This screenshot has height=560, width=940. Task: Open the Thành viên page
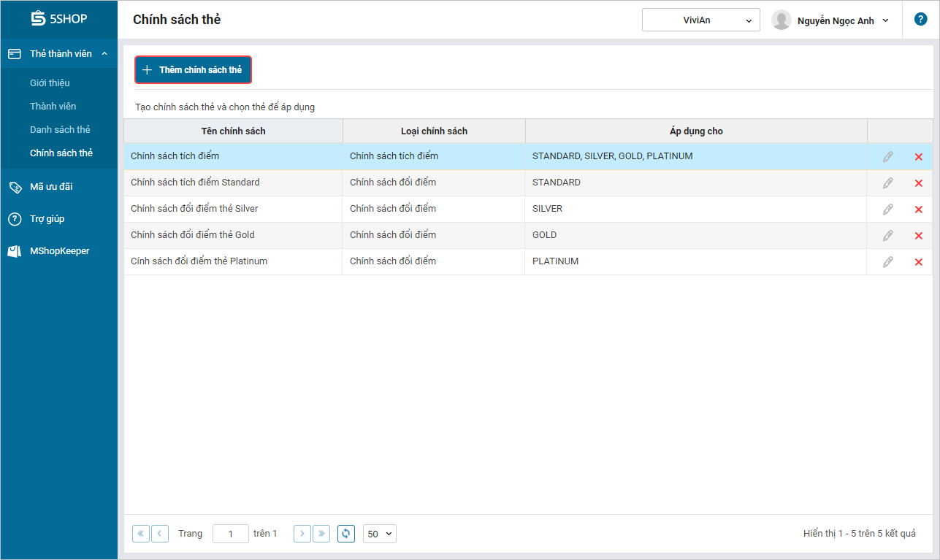coord(53,106)
